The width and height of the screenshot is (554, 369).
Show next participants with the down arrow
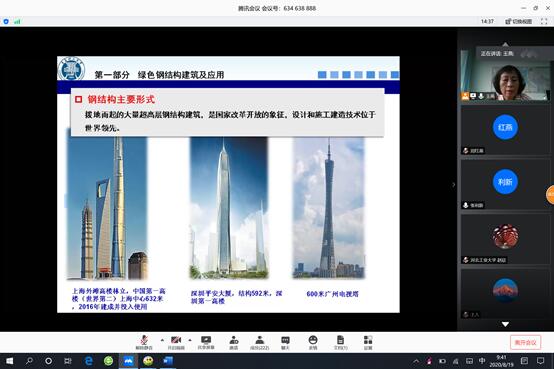[505, 324]
